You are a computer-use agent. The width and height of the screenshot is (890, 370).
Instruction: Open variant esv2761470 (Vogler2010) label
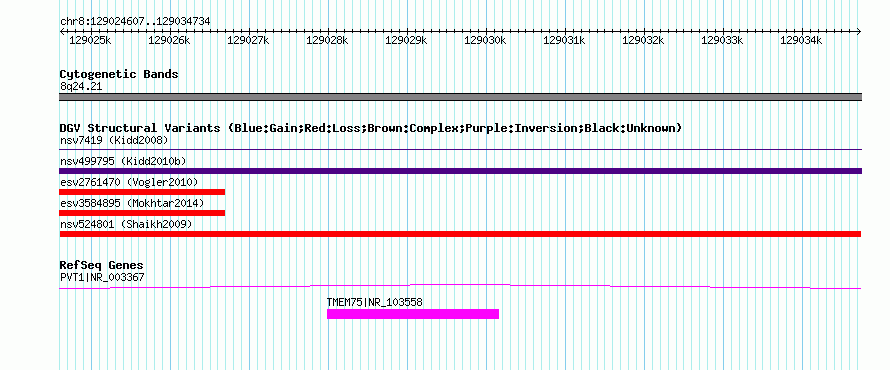tap(129, 182)
